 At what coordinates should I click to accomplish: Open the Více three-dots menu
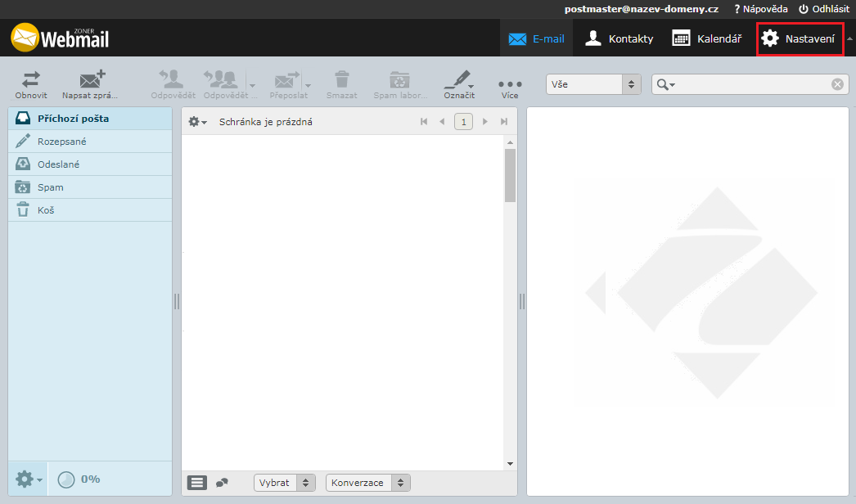(510, 84)
